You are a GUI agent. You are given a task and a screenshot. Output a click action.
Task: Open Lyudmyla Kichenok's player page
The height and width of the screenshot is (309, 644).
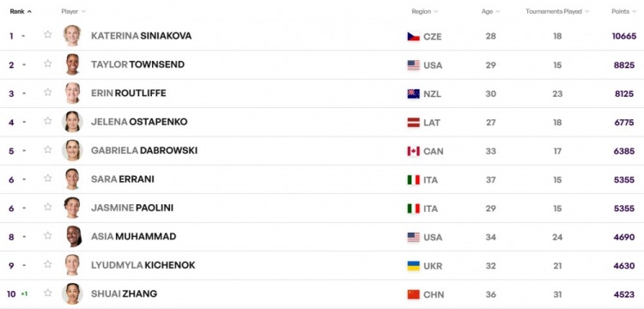click(143, 265)
